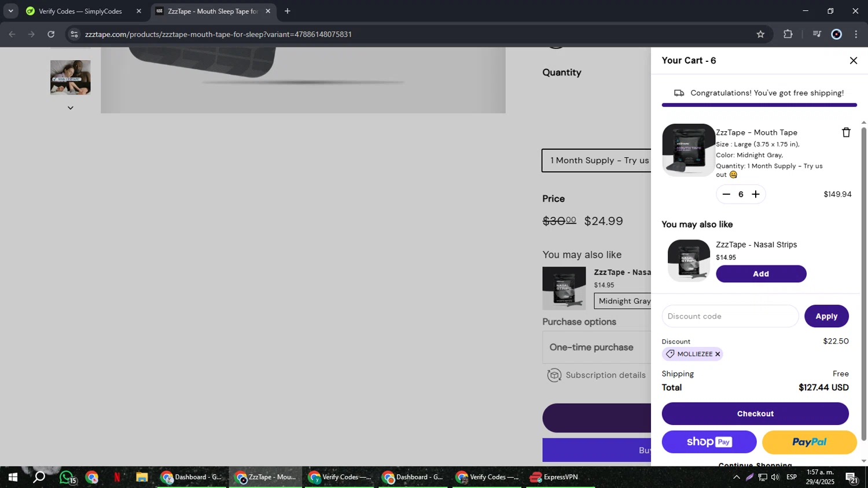The width and height of the screenshot is (868, 488).
Task: Proceed with the Checkout button
Action: tap(755, 414)
